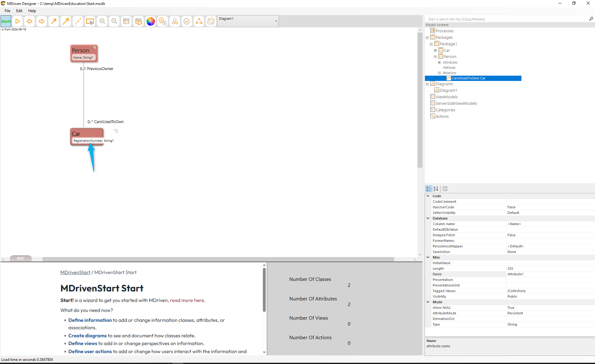Expand the Car class tree node
Image resolution: width=595 pixels, height=364 pixels.
(x=435, y=50)
